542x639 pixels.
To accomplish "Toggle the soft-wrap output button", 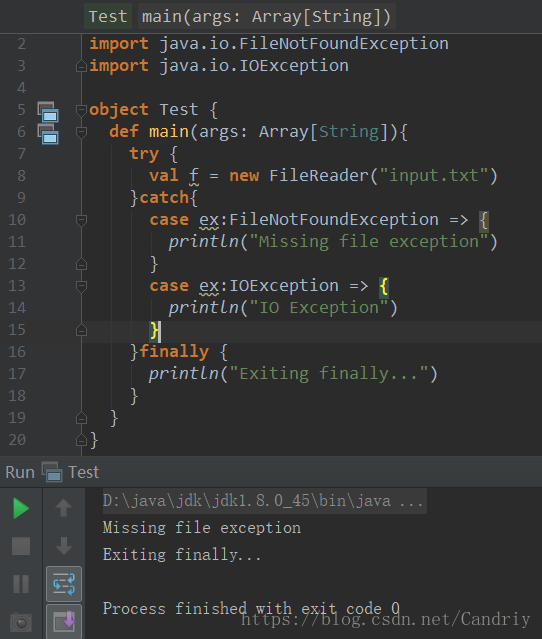I will coord(64,584).
